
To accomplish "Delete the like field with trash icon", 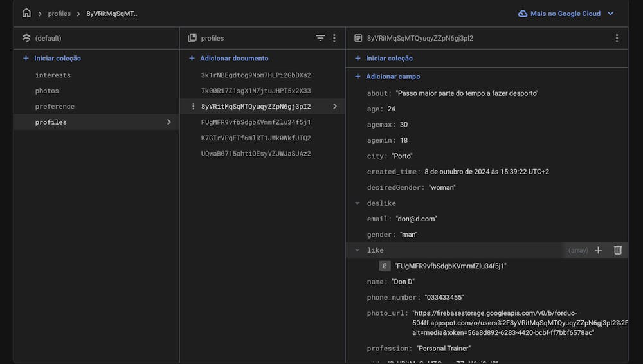I will 617,250.
